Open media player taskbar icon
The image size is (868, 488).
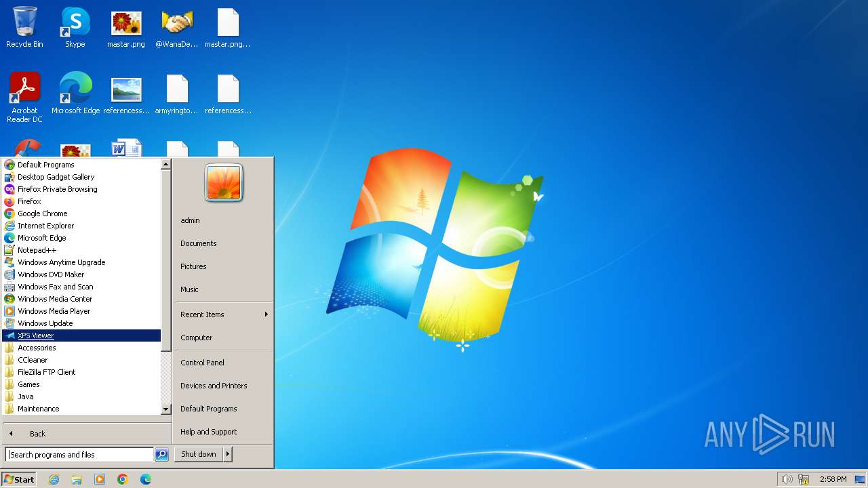(100, 479)
